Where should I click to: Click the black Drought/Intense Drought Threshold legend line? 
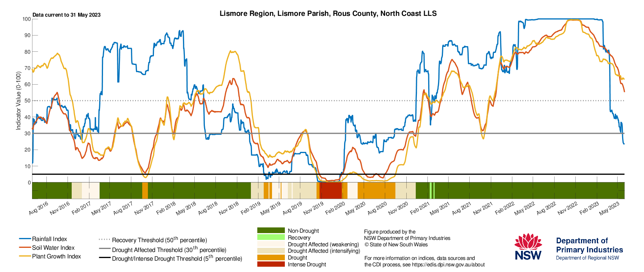pos(105,258)
